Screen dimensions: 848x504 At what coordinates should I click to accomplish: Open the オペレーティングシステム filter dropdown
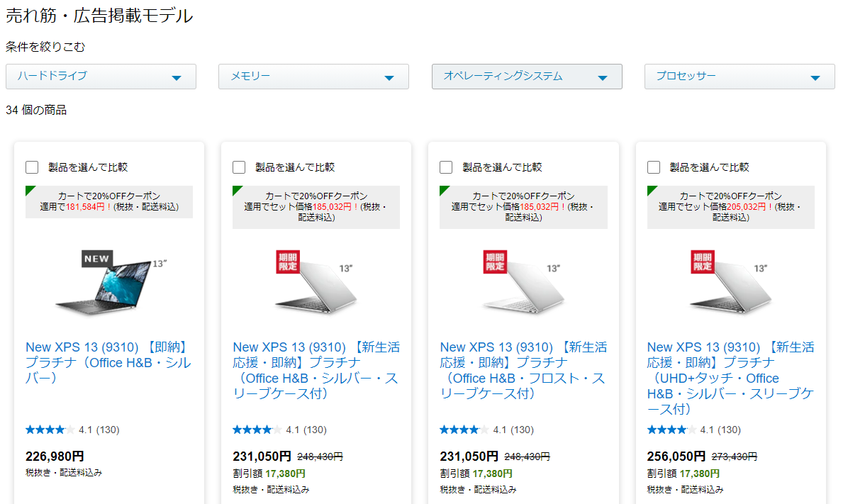point(527,77)
